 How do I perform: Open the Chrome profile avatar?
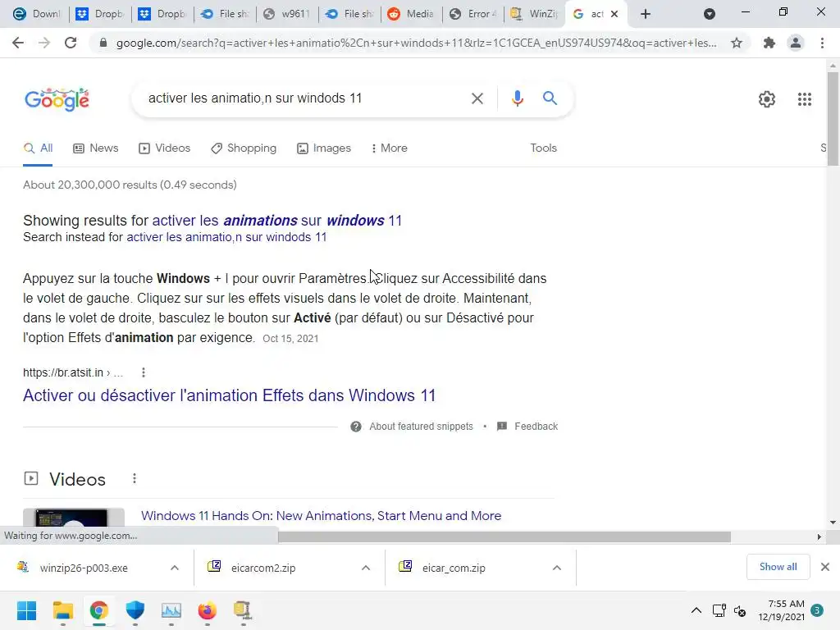click(796, 43)
